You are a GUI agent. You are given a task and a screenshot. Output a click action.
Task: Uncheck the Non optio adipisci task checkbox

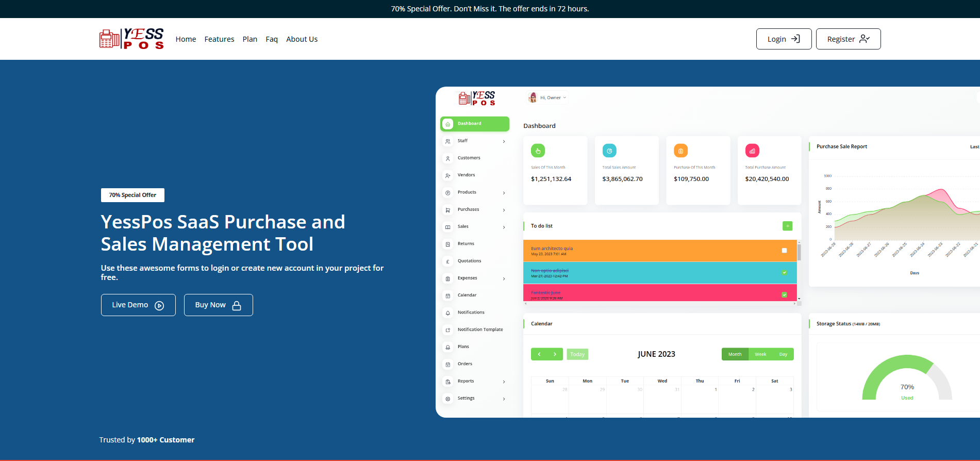(x=784, y=273)
